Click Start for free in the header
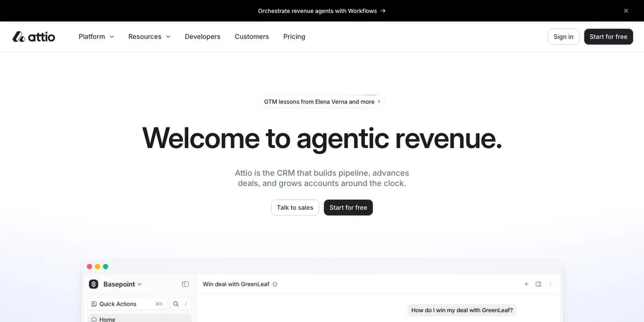 pos(609,36)
